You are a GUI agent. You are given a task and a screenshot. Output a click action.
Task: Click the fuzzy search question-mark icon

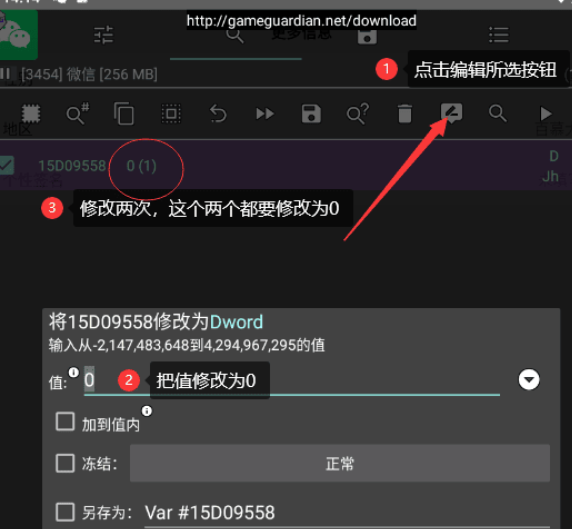tap(358, 113)
